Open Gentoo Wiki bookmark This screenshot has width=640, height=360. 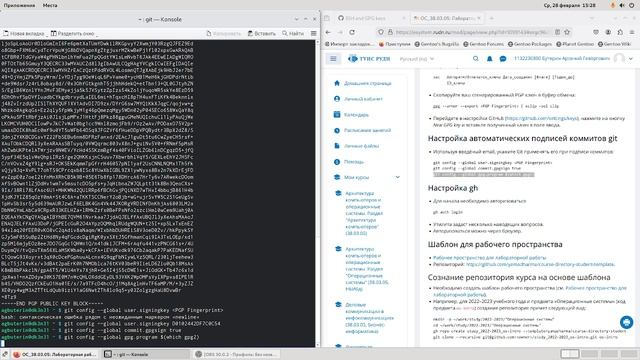coord(615,44)
